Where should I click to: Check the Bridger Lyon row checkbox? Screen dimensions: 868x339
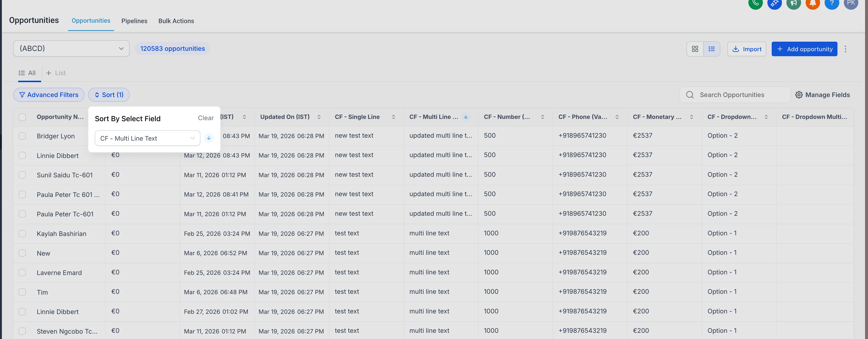[x=22, y=136]
